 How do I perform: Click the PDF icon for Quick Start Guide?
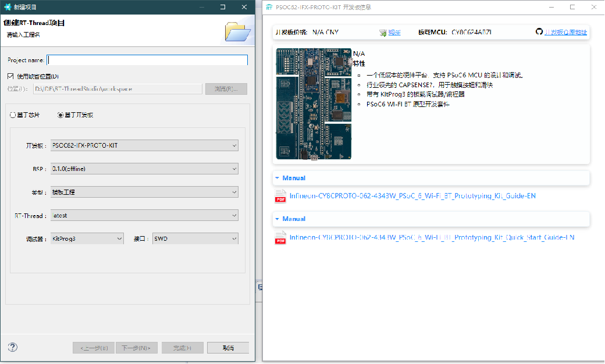[280, 238]
